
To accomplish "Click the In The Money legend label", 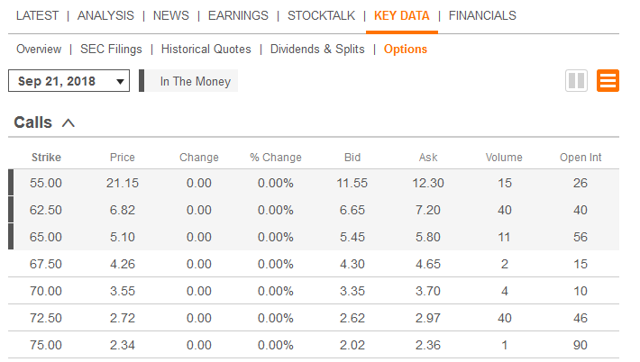I will pos(196,81).
